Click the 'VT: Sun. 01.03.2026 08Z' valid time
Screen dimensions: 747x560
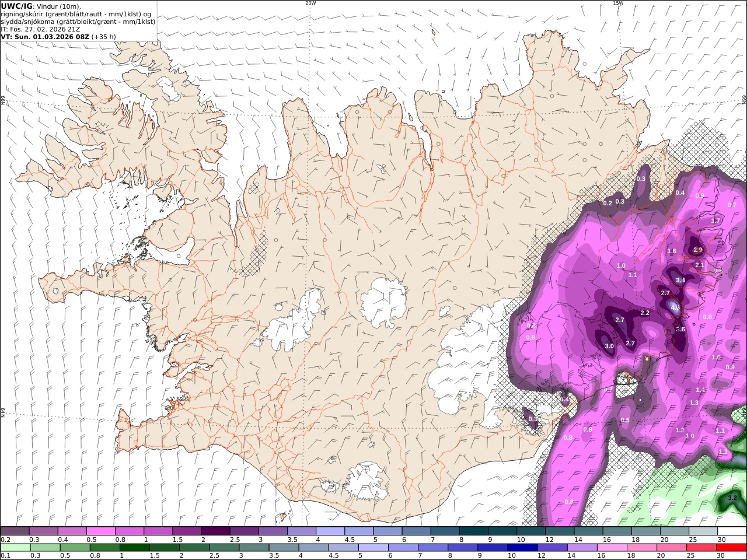pos(45,37)
